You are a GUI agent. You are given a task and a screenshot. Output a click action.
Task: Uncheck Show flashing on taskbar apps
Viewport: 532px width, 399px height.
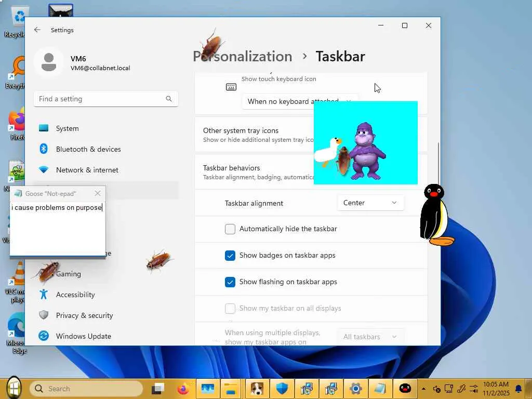(x=230, y=282)
